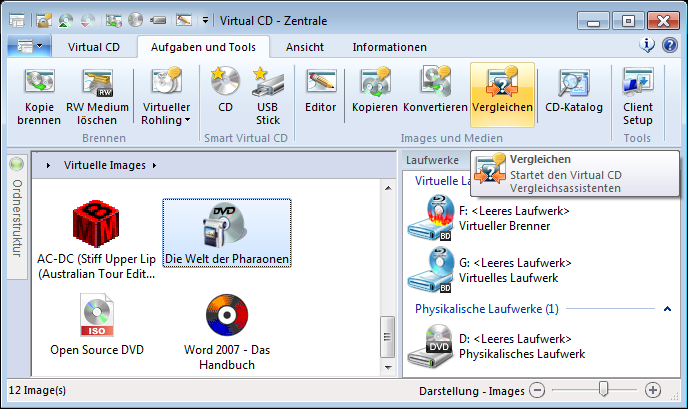Click arrow left of Virtuelle Images breadcrumb
The image size is (688, 409).
click(x=48, y=165)
